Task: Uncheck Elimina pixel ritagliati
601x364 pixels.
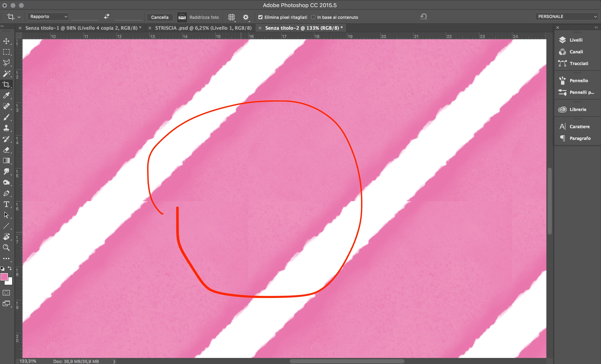Action: (x=260, y=17)
